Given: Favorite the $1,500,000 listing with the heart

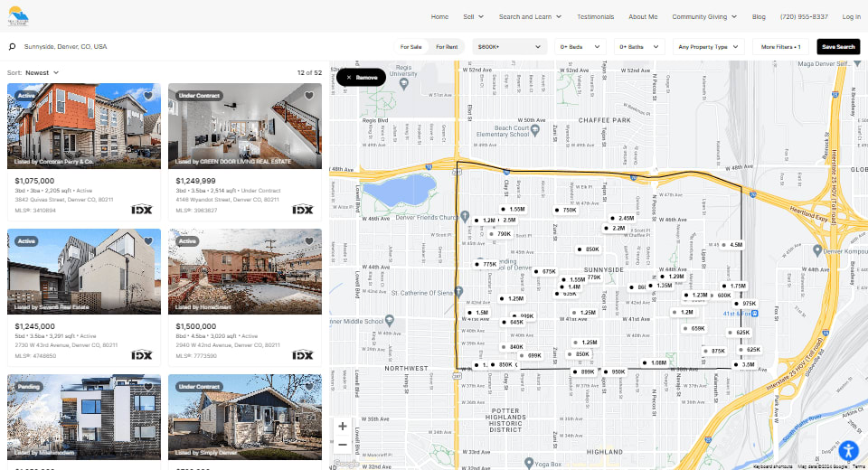Looking at the screenshot, I should pyautogui.click(x=309, y=240).
